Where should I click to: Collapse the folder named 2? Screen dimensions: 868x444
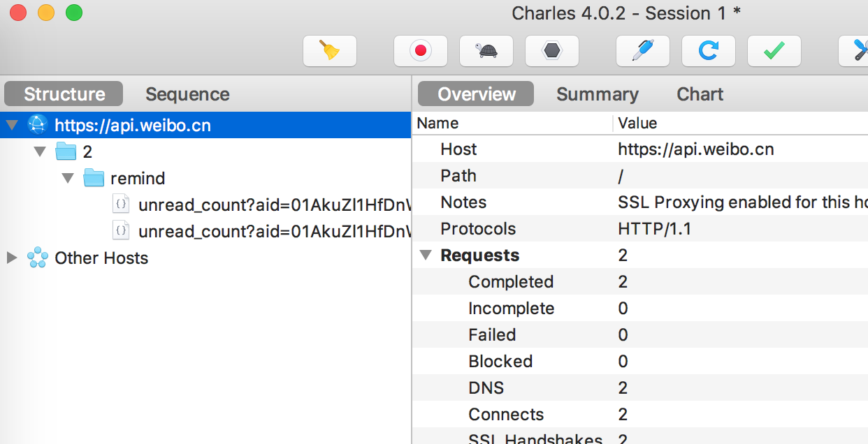(x=40, y=151)
